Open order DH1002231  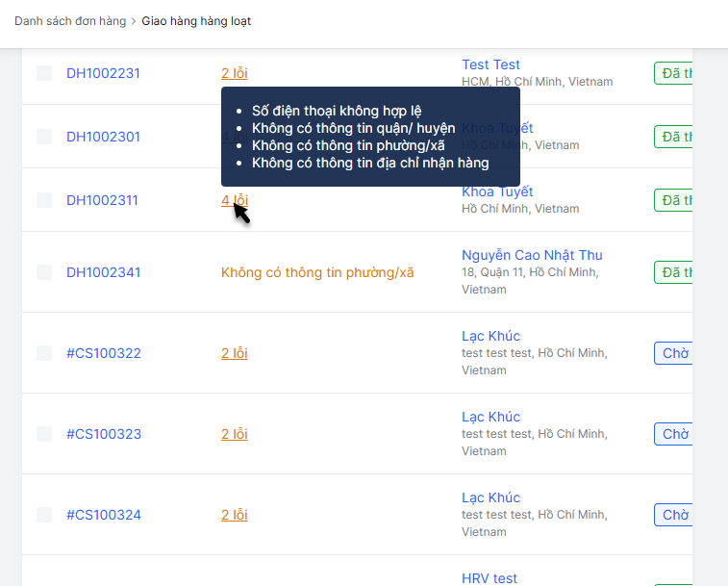point(103,73)
